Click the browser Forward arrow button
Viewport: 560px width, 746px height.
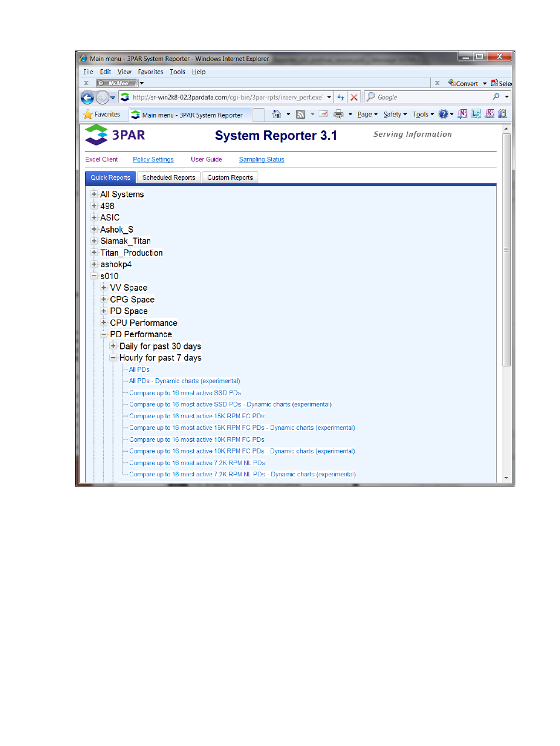(102, 98)
